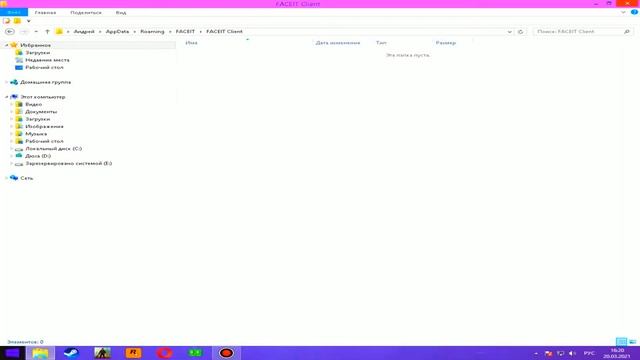This screenshot has height=360, width=640.
Task: Open Рабочий стол under Избранное
Action: [x=44, y=67]
